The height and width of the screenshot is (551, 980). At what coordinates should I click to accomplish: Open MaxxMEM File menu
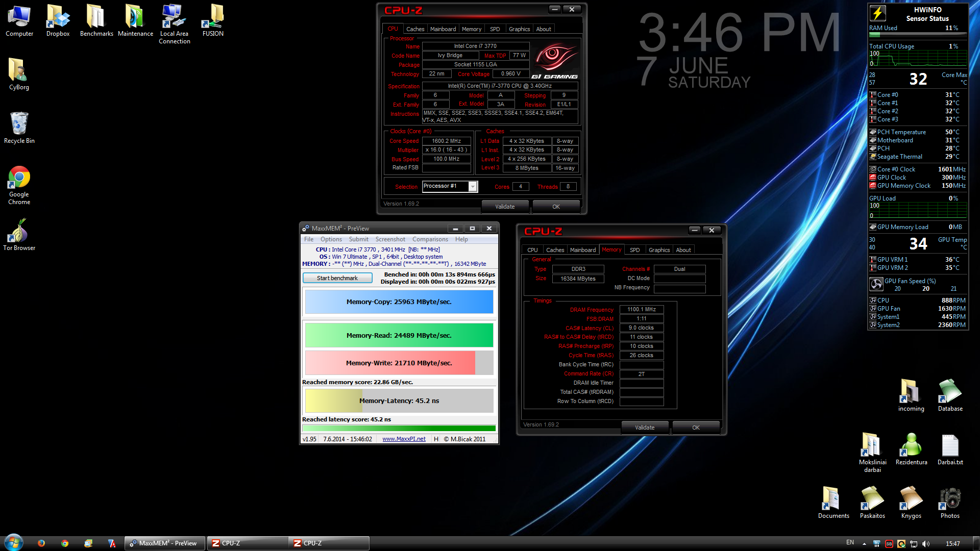tap(309, 239)
